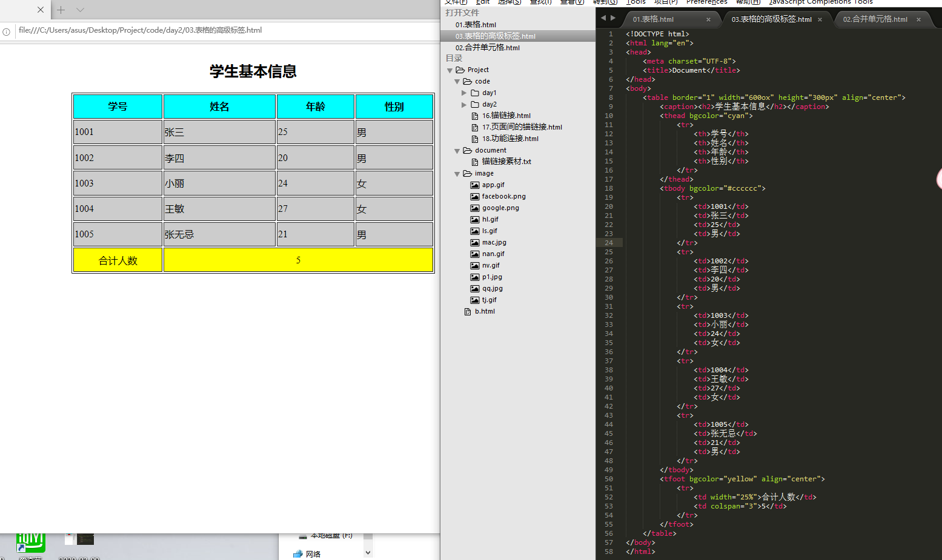Click the tbody bgcolor code on line 18
Viewport: 942px width, 560px height.
click(712, 188)
